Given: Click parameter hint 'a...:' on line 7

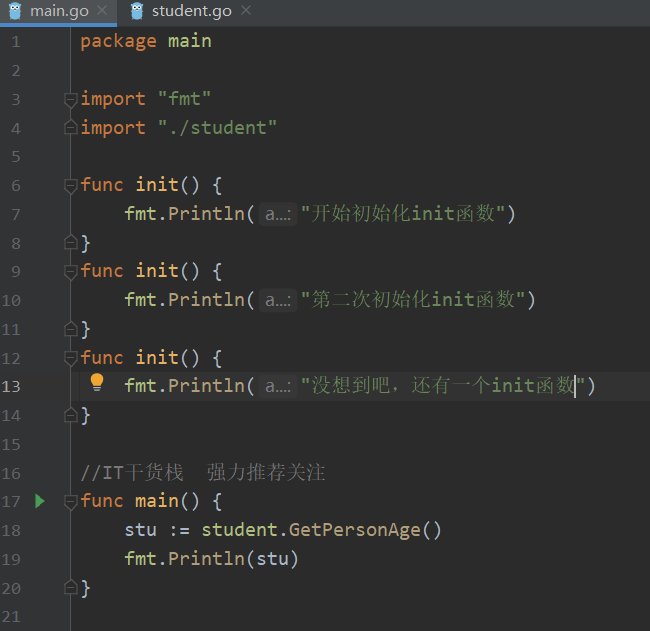Looking at the screenshot, I should click(x=278, y=214).
